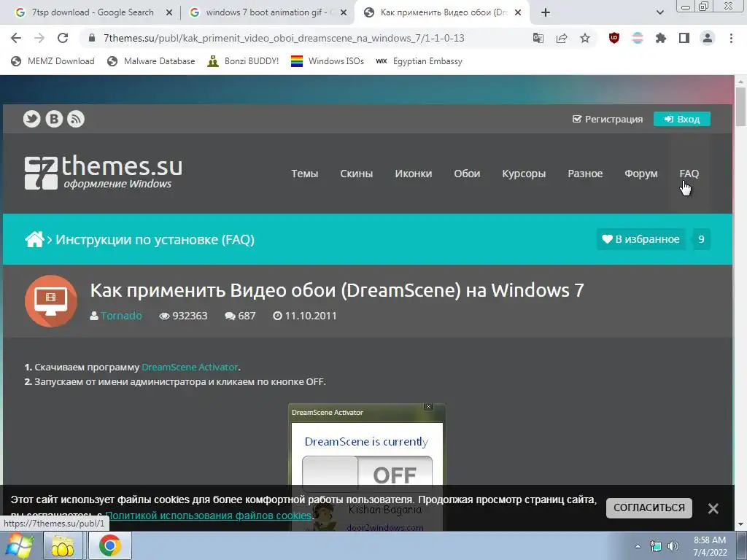Click the RSS feed icon

76,119
